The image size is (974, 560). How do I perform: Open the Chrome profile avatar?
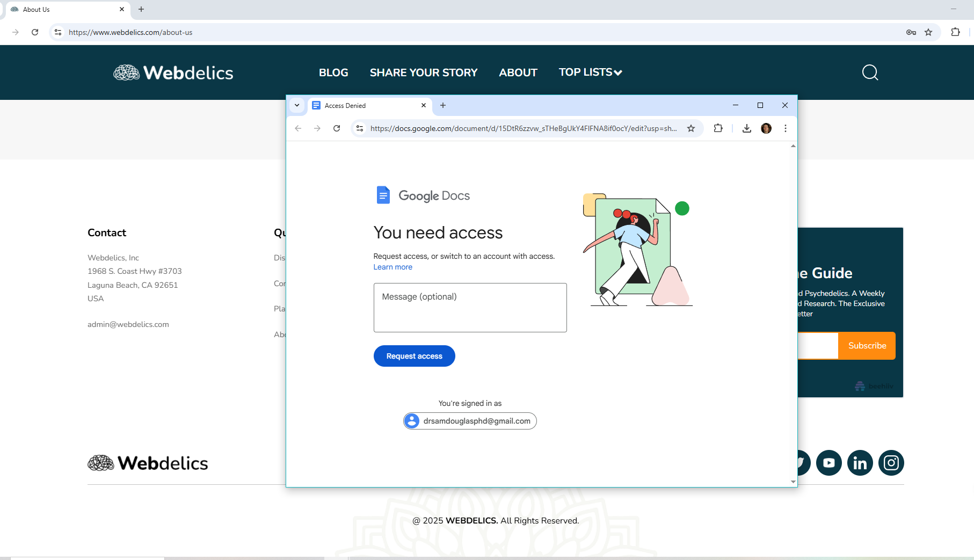click(x=766, y=128)
